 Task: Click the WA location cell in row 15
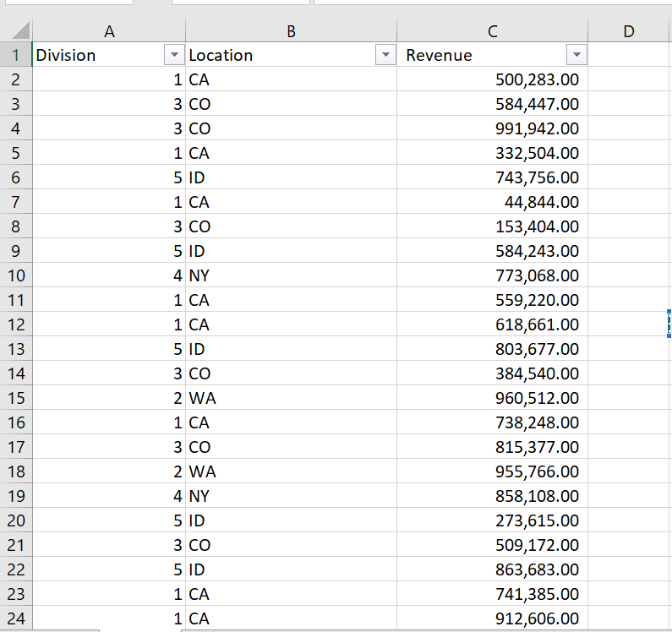coord(202,398)
